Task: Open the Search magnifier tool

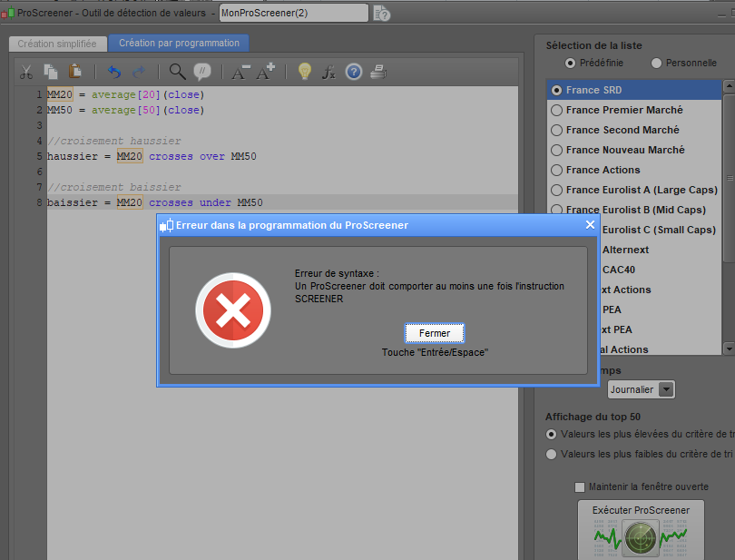Action: 177,72
